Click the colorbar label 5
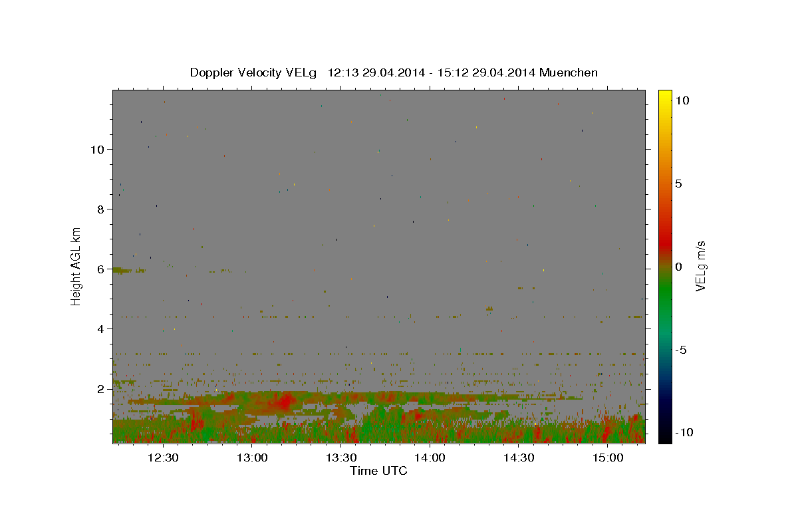The image size is (798, 532). (678, 184)
